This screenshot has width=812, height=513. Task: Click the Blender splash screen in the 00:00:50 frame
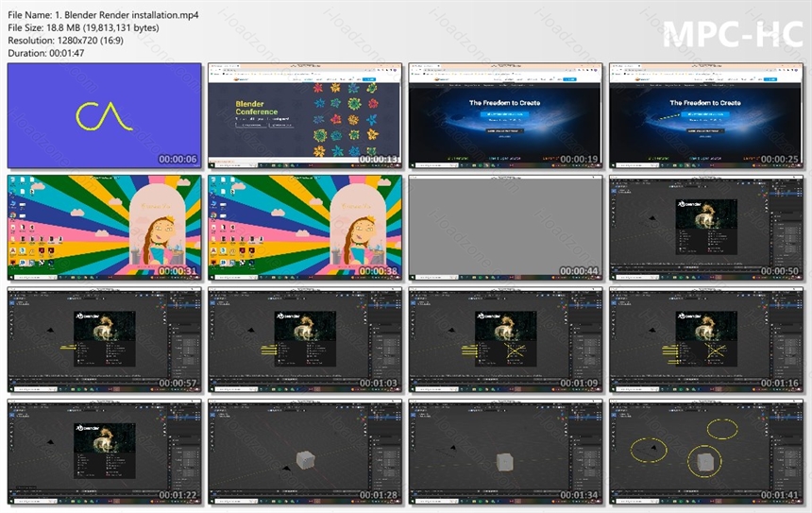click(x=706, y=227)
